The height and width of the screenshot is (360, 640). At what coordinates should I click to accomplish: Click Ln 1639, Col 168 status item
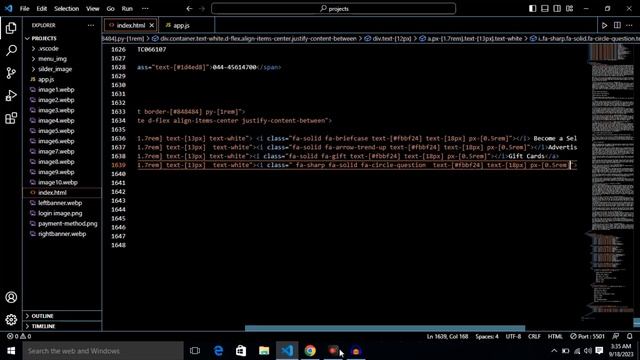click(x=447, y=336)
